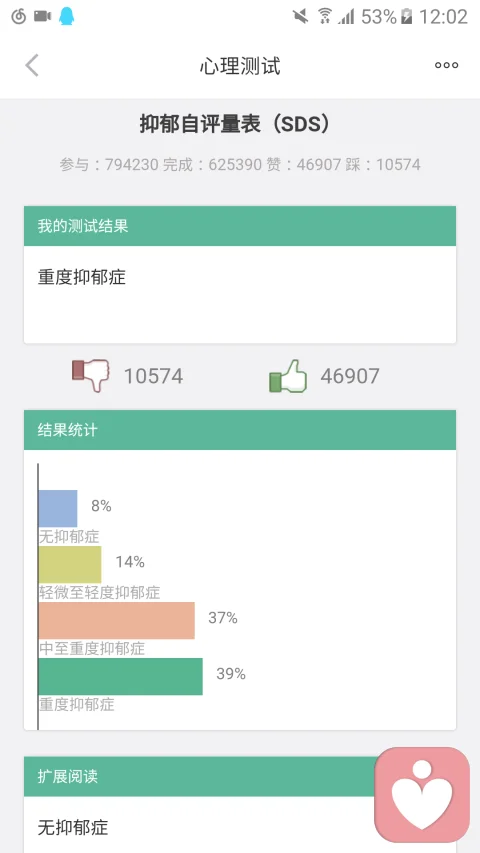Tap the battery indicator icon

pyautogui.click(x=407, y=16)
